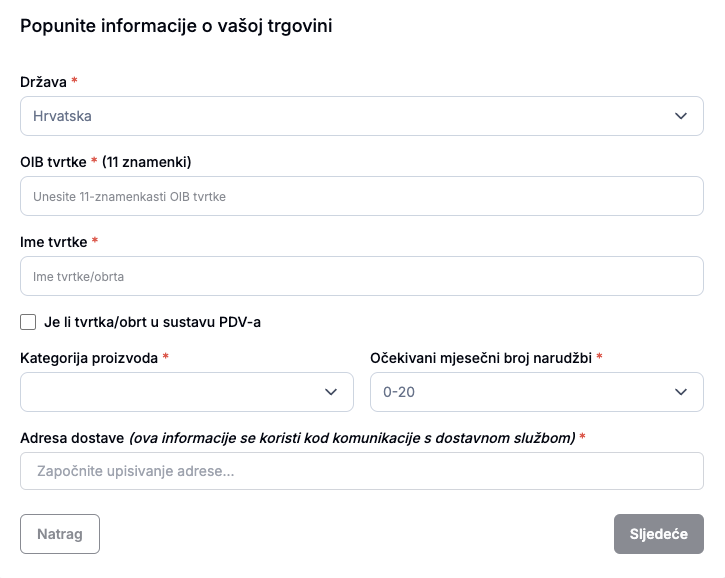Click the Sljedeće next button

658,534
